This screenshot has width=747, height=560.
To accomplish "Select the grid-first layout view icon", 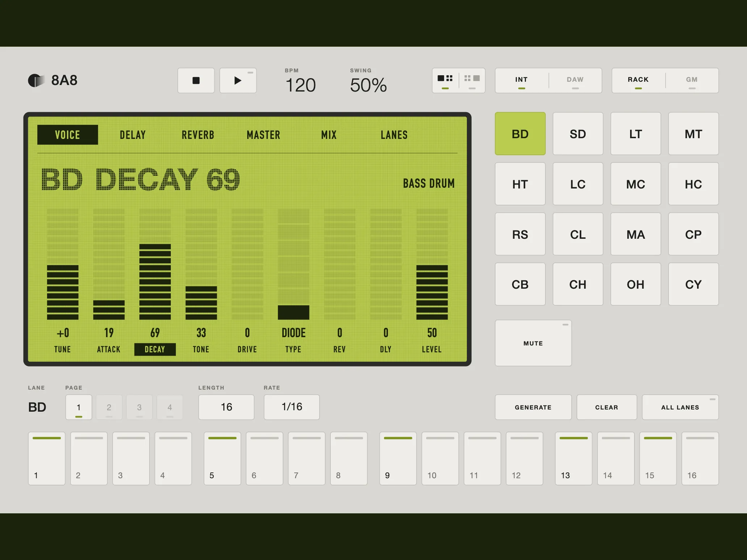I will click(x=472, y=80).
